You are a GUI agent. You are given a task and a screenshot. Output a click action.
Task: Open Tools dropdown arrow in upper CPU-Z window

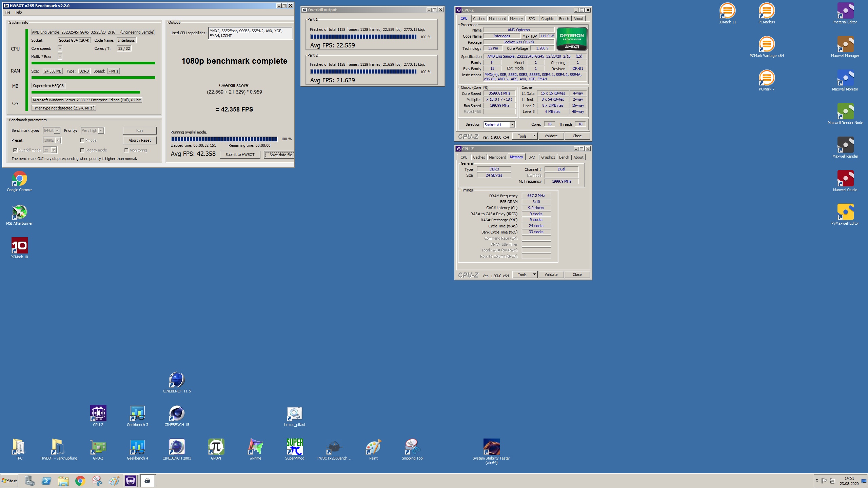(x=534, y=136)
